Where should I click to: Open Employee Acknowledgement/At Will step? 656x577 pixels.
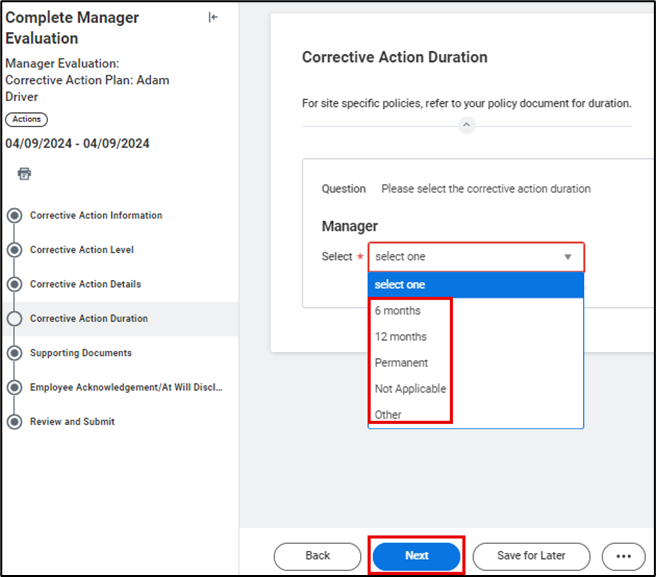[125, 387]
